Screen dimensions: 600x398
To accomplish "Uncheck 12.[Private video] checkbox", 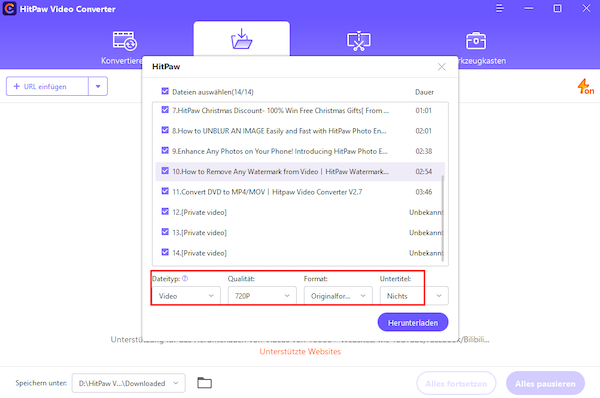I will click(165, 211).
